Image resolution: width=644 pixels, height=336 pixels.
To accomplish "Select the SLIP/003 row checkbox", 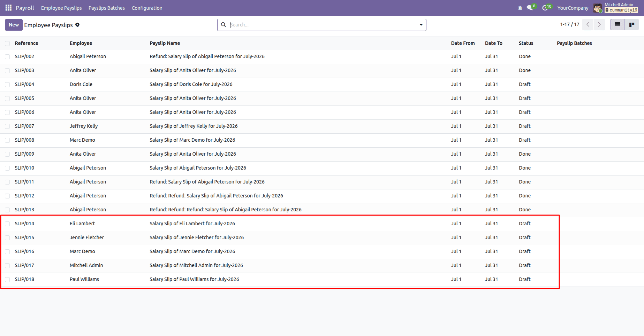I will (x=7, y=70).
